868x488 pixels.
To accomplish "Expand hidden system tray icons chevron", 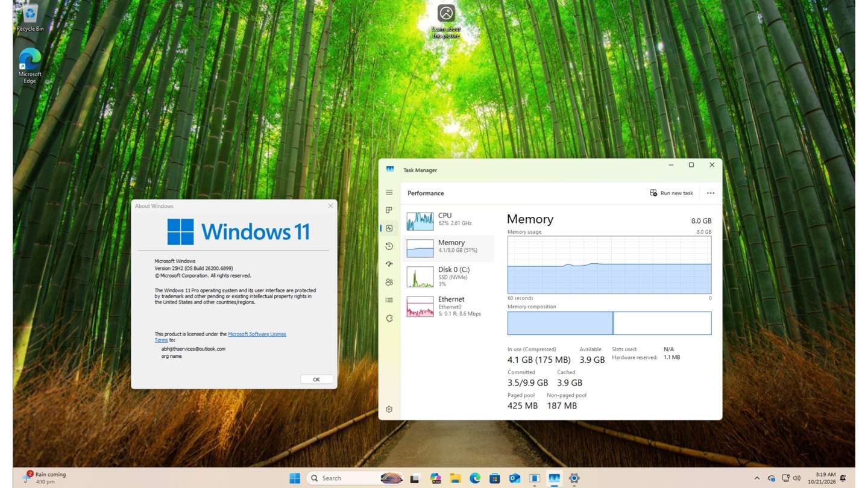I will tap(757, 478).
